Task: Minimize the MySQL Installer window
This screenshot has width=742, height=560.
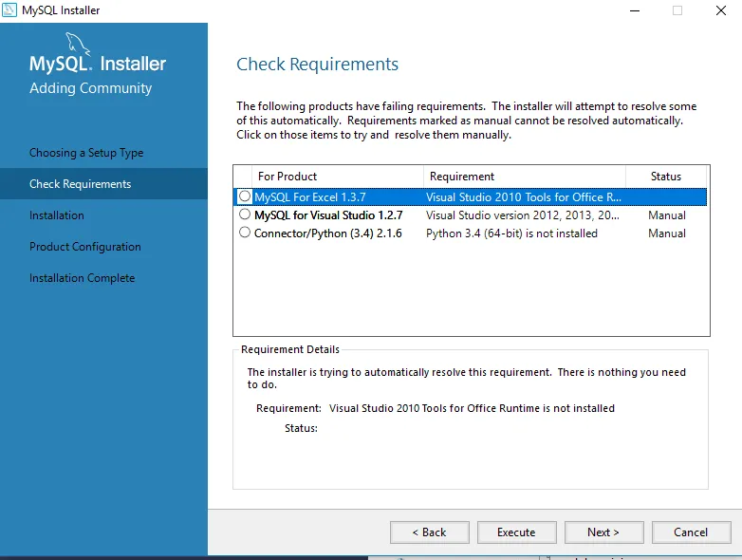Action: click(633, 10)
